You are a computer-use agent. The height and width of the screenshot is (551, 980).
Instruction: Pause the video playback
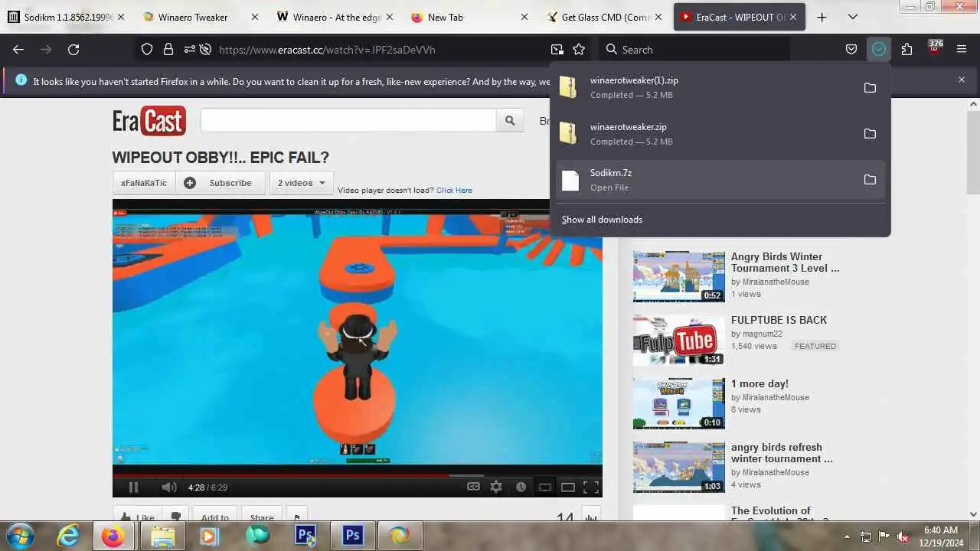coord(133,487)
